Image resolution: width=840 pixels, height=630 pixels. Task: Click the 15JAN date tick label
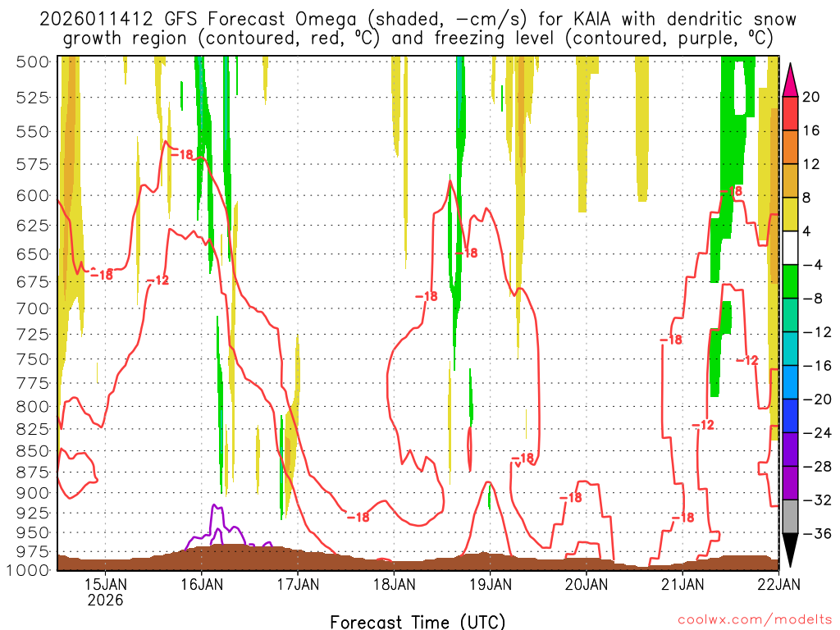tap(106, 584)
